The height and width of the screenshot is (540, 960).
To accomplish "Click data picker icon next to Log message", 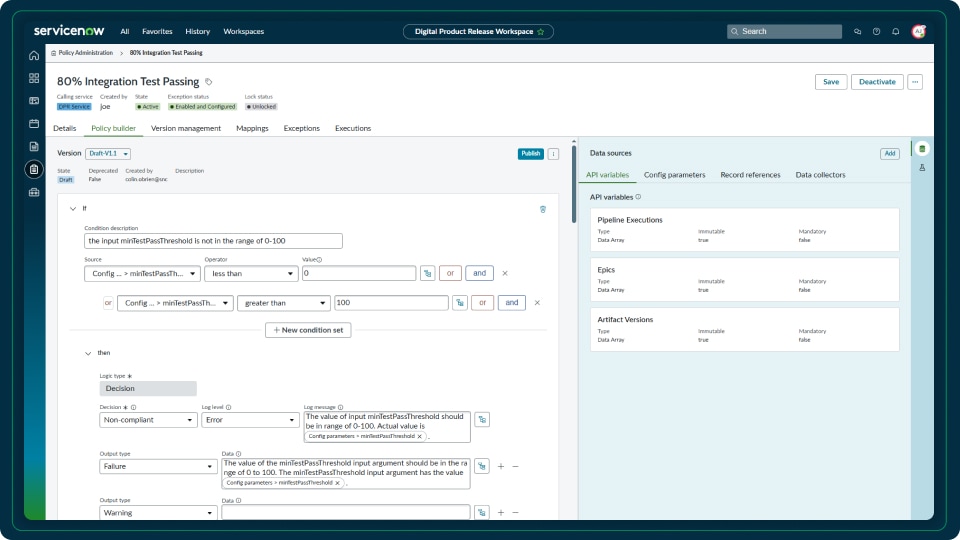I will pos(482,420).
